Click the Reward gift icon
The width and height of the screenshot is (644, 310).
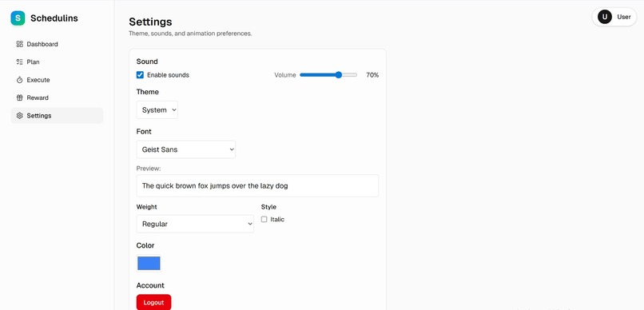point(19,97)
